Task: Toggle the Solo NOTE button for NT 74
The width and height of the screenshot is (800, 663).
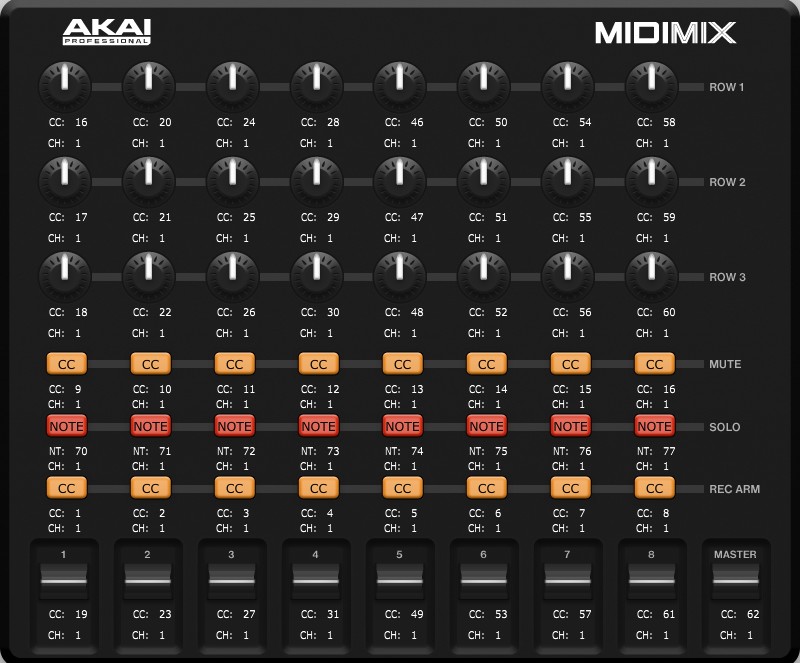Action: pyautogui.click(x=403, y=426)
